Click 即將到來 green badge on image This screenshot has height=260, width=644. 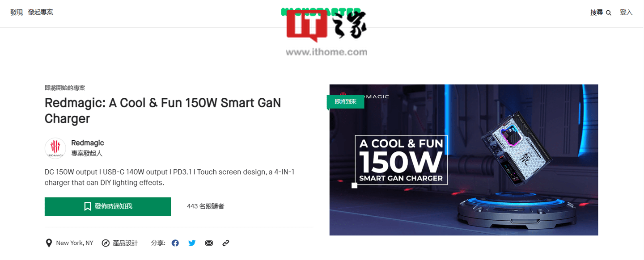pos(345,102)
